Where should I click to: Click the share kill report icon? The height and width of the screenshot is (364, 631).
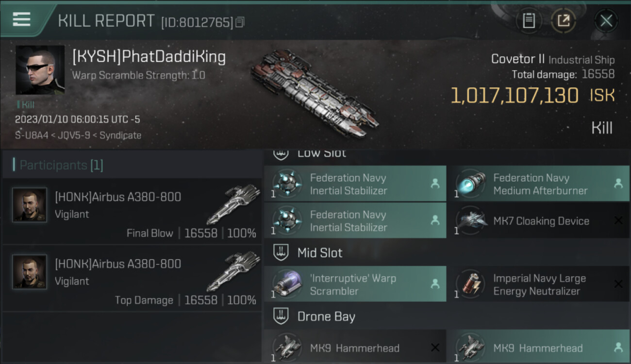(x=563, y=21)
